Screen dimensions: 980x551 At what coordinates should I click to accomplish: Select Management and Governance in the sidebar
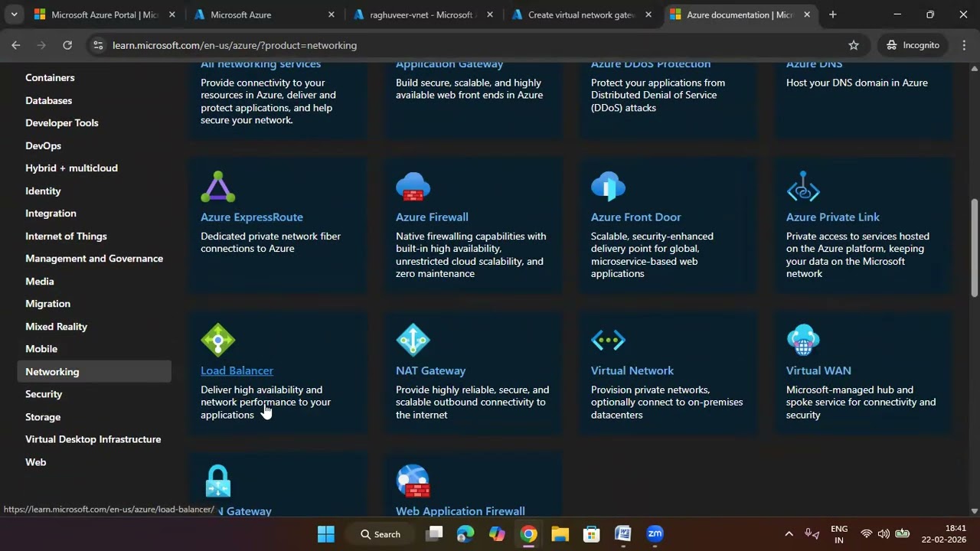[94, 258]
